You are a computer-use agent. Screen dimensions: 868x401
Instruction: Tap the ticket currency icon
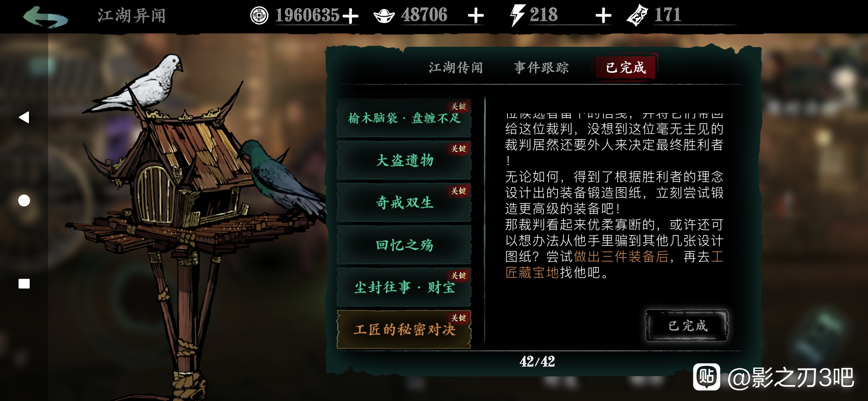pos(637,16)
